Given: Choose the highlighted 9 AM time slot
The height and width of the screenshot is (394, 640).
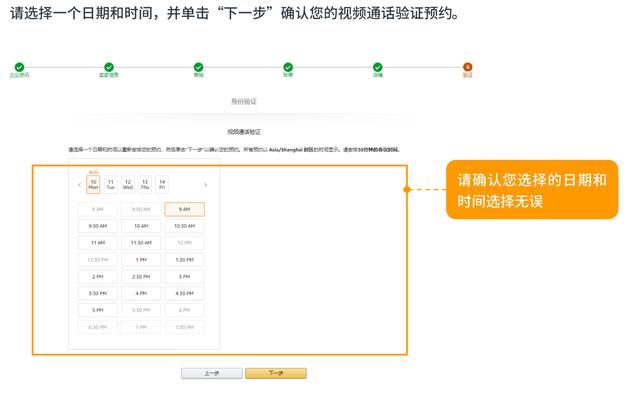Looking at the screenshot, I should pos(184,209).
